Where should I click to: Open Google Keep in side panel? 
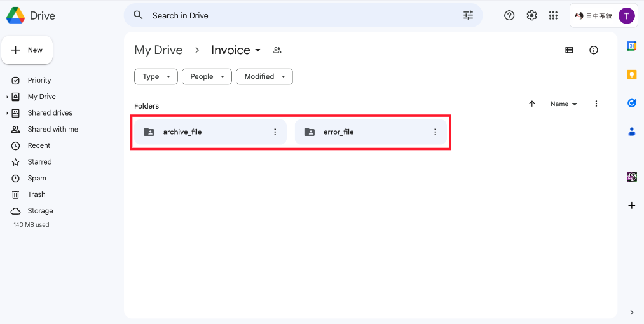pos(631,74)
